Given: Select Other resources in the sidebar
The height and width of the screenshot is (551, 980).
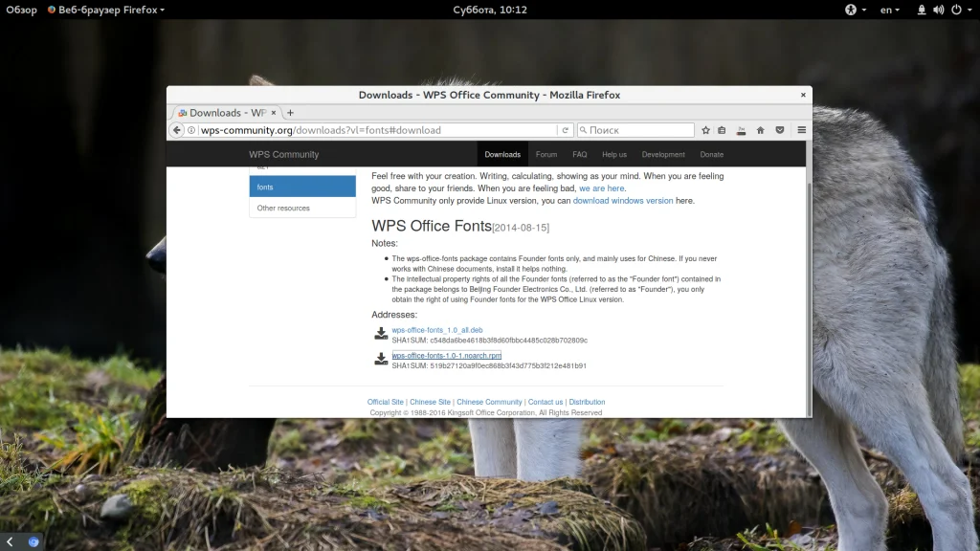Looking at the screenshot, I should click(x=302, y=208).
